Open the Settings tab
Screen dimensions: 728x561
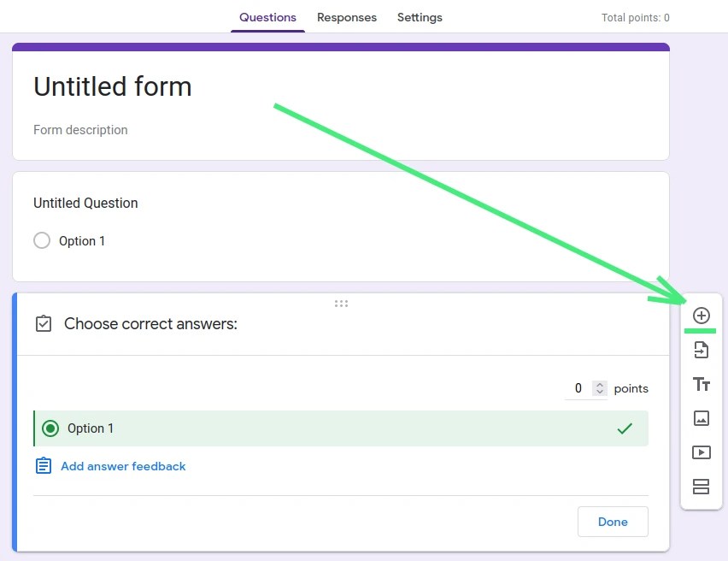coord(420,17)
